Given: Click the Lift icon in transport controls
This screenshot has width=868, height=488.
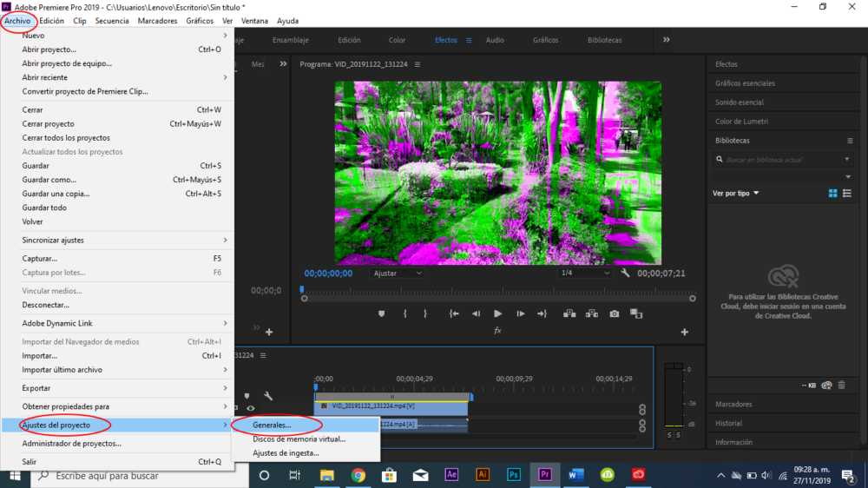Looking at the screenshot, I should tap(570, 313).
